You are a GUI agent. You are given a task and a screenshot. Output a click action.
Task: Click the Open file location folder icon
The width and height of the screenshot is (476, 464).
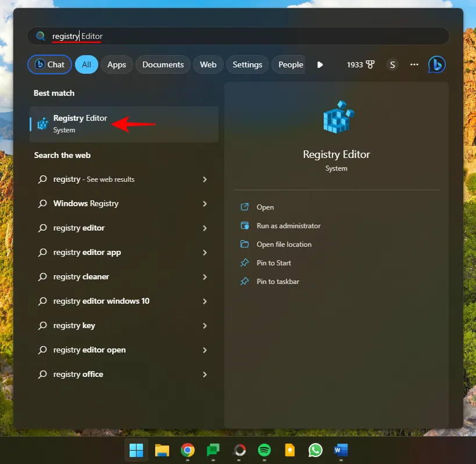click(245, 244)
